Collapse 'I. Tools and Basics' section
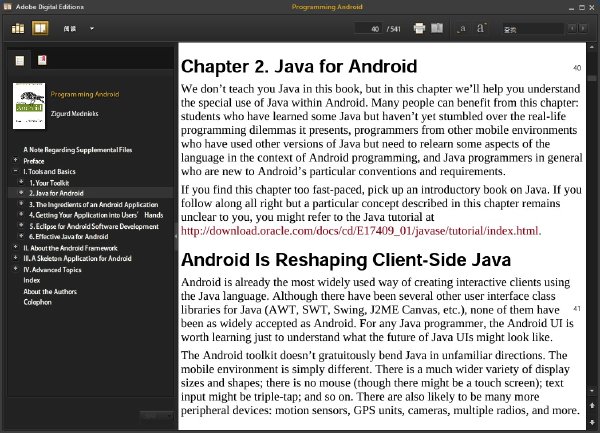600x433 pixels. coord(16,171)
